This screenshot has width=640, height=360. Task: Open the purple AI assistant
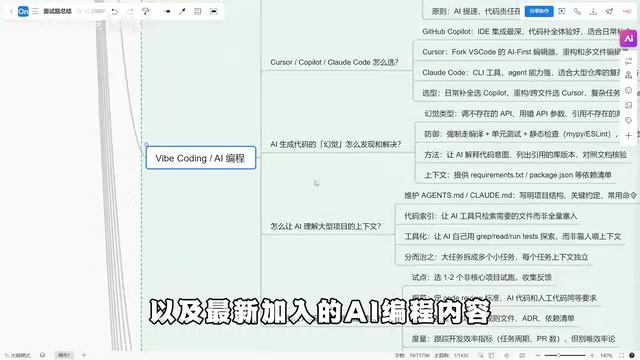tap(629, 39)
